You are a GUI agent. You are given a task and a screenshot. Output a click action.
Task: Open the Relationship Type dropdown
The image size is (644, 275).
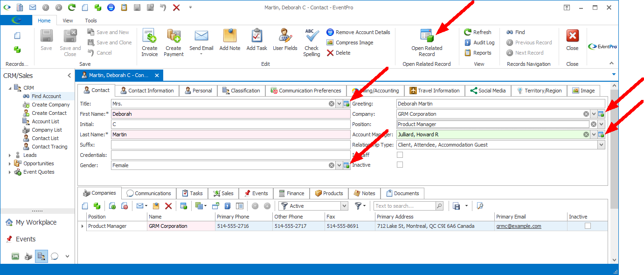tap(602, 145)
